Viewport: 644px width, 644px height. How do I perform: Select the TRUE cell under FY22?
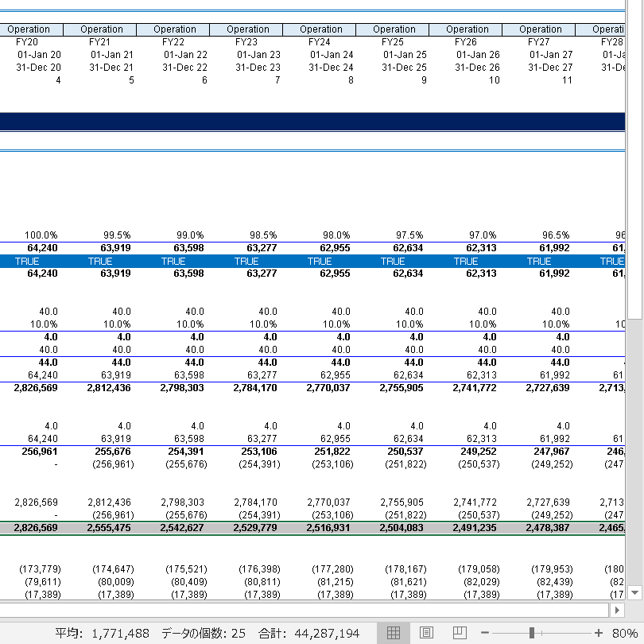(173, 262)
